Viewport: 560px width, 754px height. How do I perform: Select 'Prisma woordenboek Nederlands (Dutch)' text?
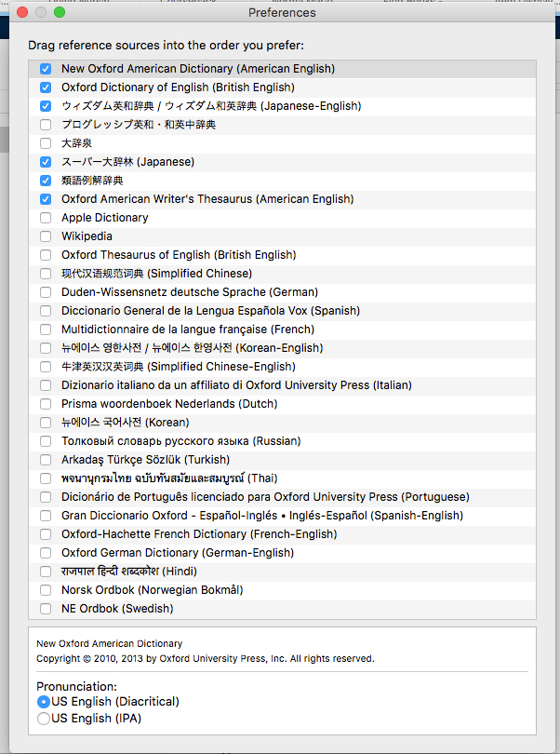169,404
